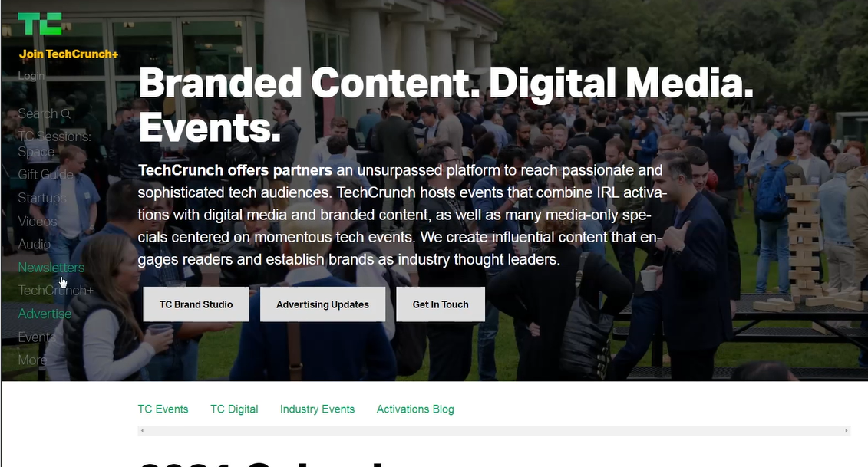Click the TechCrunch TC logo
This screenshot has height=467, width=868.
[x=40, y=23]
